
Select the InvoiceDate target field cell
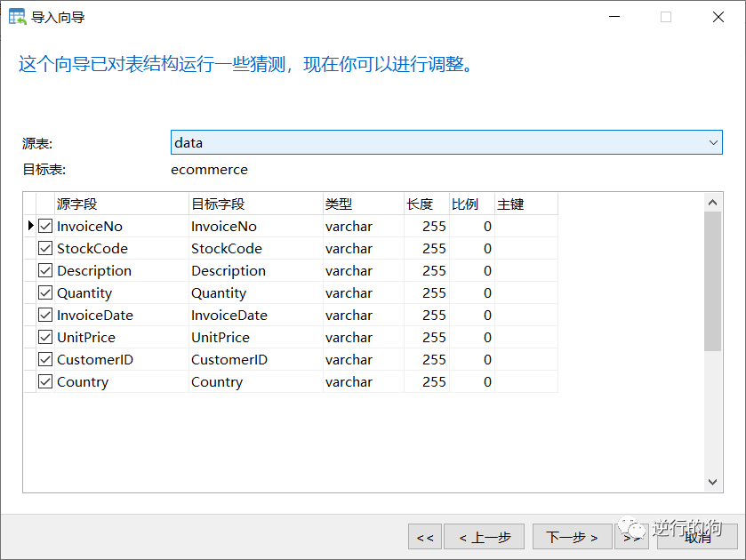[x=256, y=315]
